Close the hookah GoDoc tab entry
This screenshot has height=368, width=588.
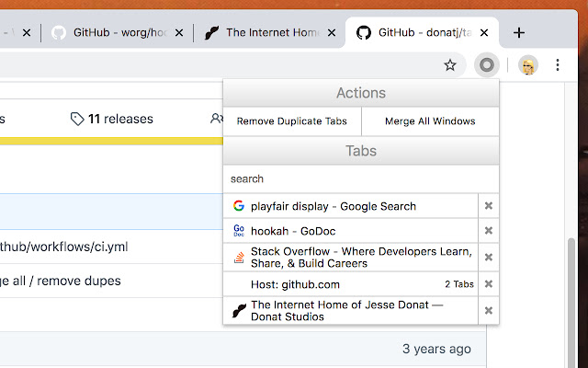(x=489, y=231)
